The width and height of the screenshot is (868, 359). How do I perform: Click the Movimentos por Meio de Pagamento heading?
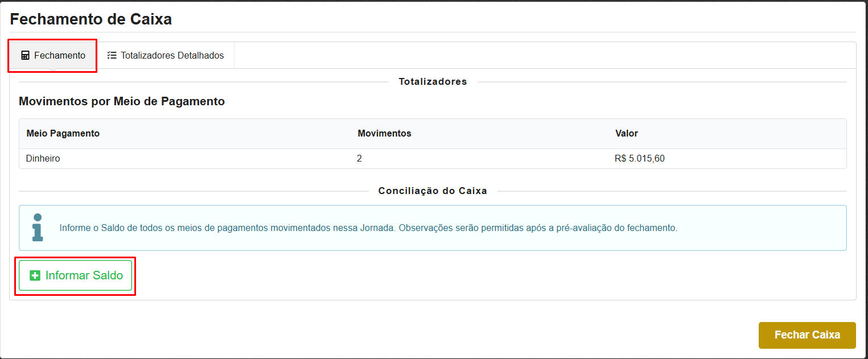[x=122, y=101]
